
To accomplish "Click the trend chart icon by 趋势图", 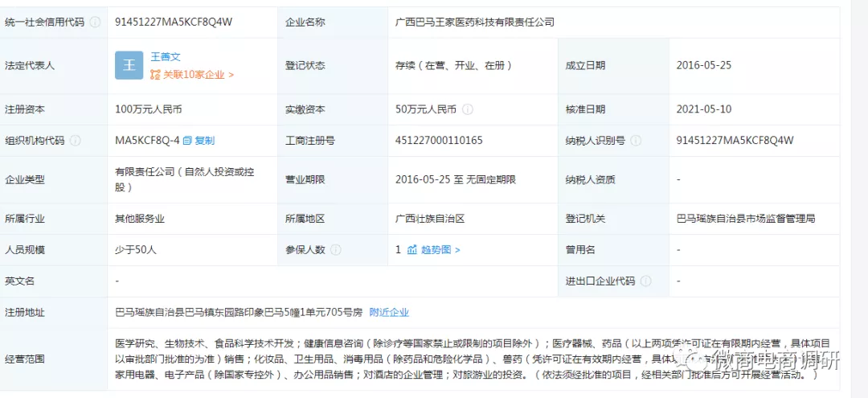I will [x=412, y=250].
